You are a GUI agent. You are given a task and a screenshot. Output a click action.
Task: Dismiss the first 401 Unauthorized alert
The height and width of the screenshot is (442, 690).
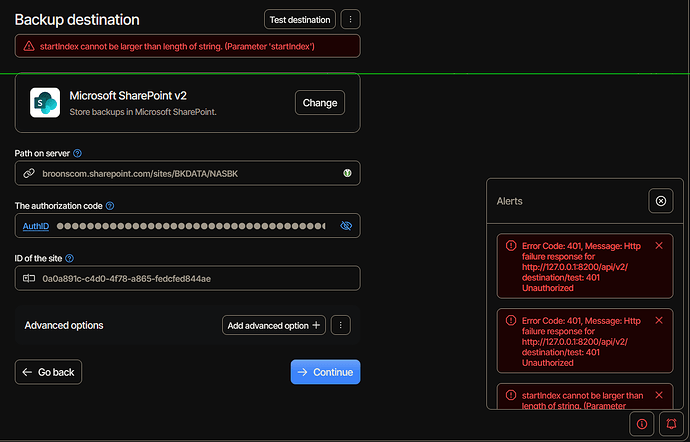click(658, 246)
